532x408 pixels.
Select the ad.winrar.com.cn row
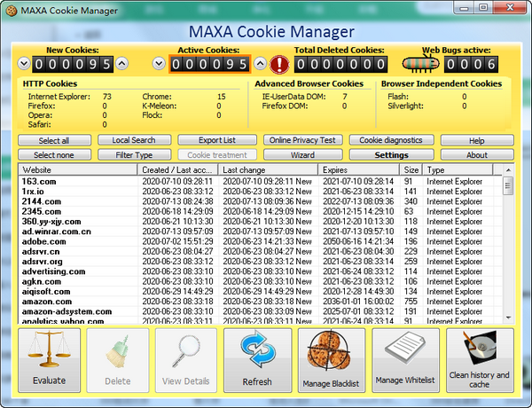(260, 231)
